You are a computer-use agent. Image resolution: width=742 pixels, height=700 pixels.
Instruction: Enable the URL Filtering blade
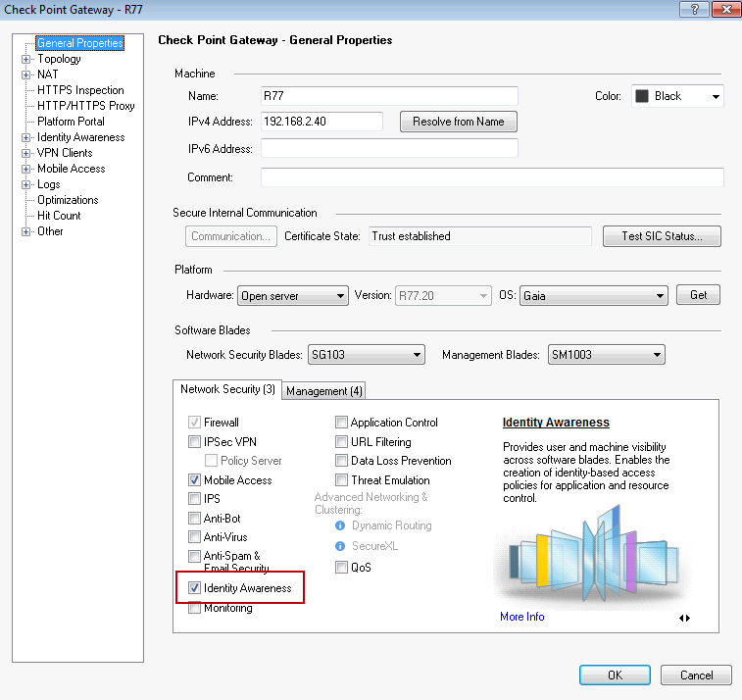[341, 442]
